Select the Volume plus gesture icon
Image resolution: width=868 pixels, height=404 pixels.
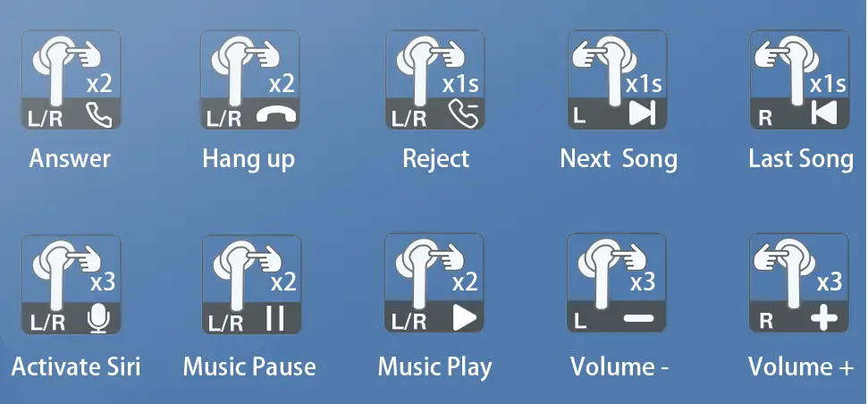[x=799, y=283]
